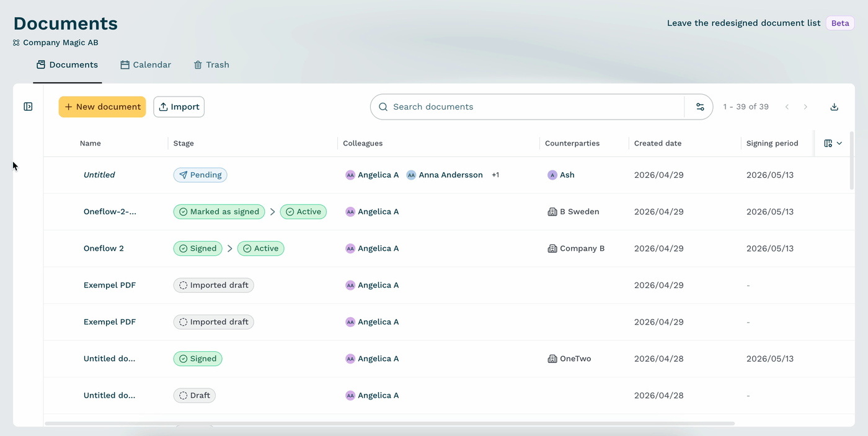868x436 pixels.
Task: Click Signed badge in OneTwo row
Action: coord(198,359)
